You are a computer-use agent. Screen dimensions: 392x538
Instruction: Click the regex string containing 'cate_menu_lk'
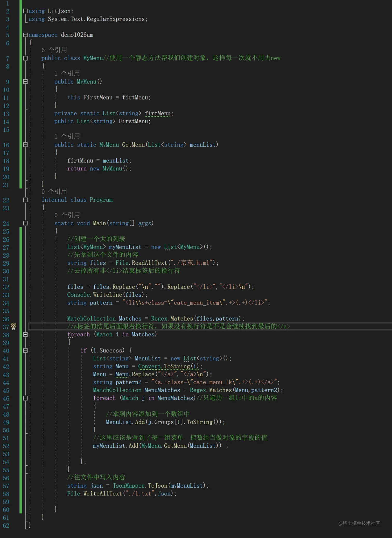click(x=214, y=382)
